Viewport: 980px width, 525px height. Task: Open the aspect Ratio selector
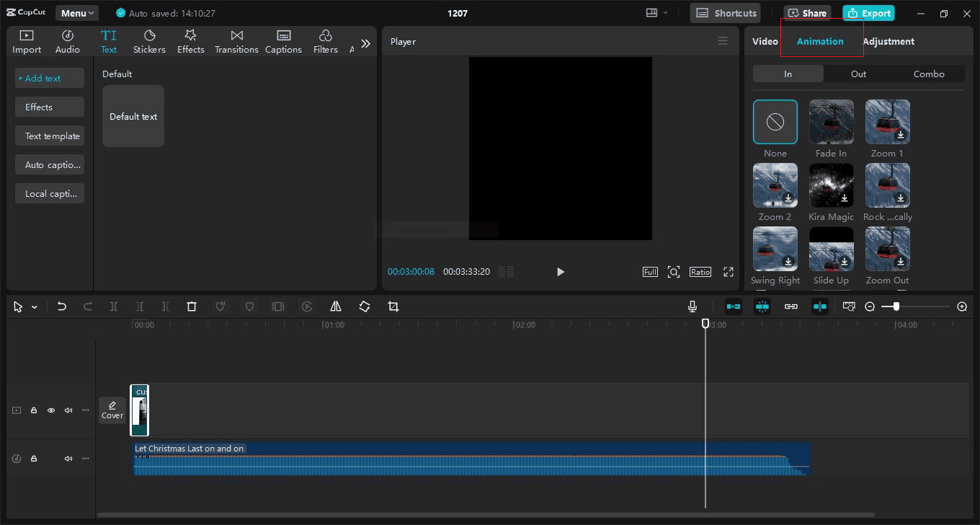pyautogui.click(x=700, y=272)
